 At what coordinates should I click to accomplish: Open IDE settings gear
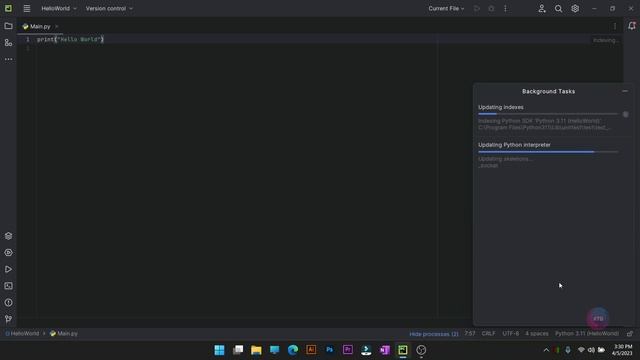575,9
